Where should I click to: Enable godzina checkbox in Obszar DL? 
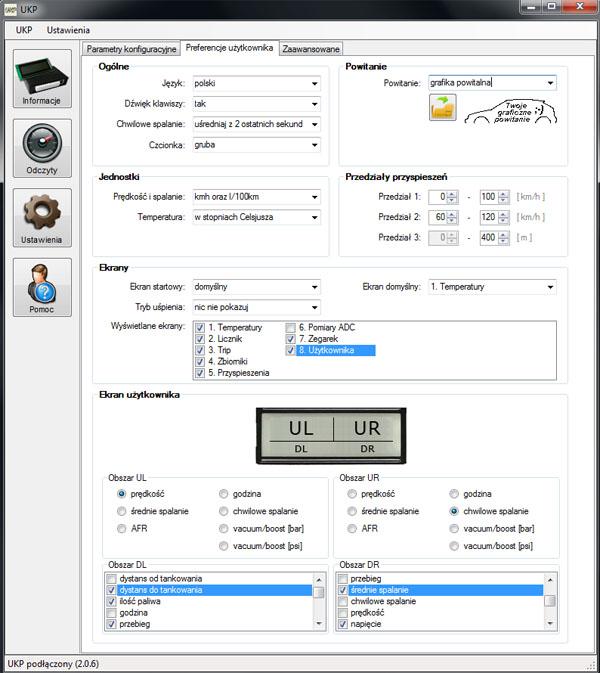coord(111,613)
